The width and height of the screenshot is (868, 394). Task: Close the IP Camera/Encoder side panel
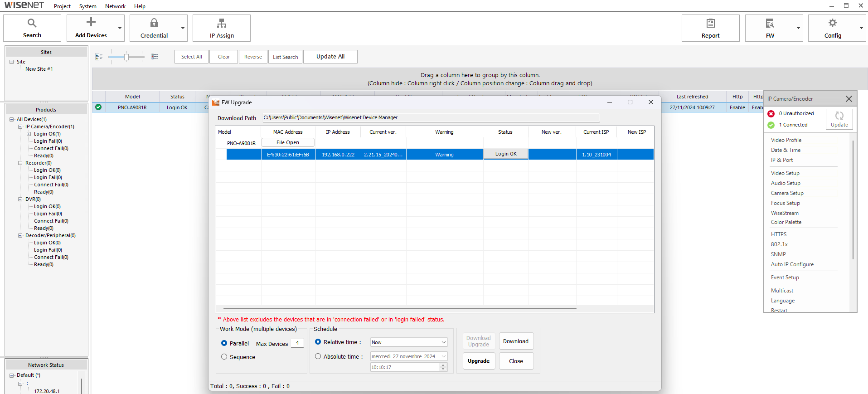849,99
